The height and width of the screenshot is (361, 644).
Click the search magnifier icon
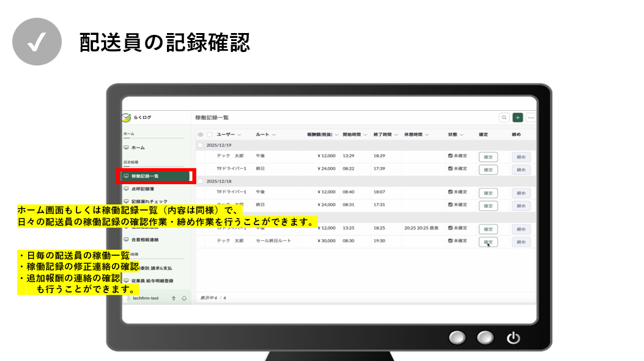click(504, 117)
